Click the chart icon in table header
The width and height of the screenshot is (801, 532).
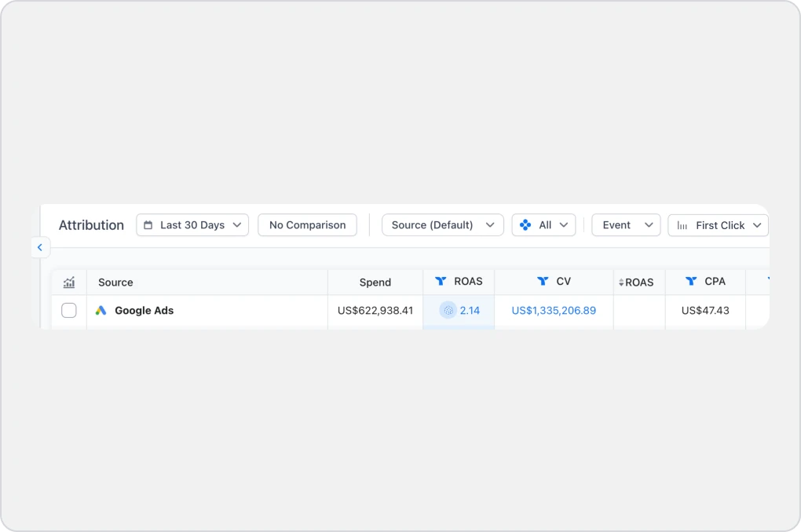(x=69, y=282)
